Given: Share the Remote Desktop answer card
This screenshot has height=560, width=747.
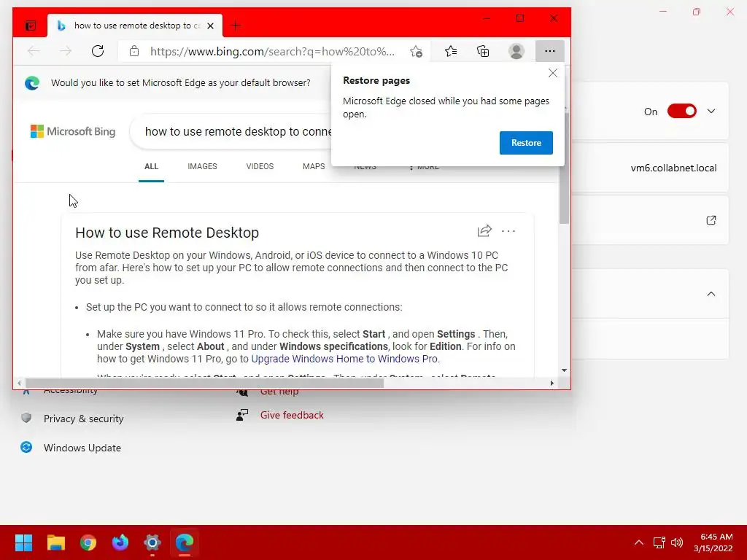Looking at the screenshot, I should (484, 231).
